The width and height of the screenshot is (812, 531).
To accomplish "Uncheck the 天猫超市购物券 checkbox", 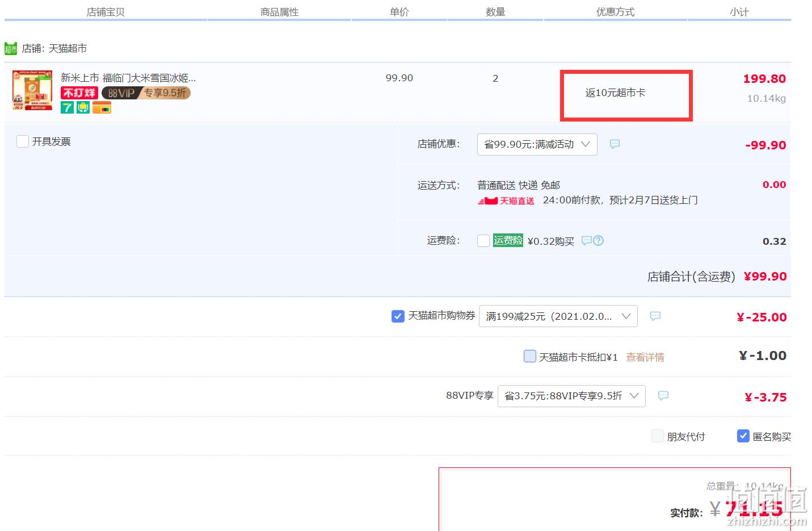I will click(398, 316).
